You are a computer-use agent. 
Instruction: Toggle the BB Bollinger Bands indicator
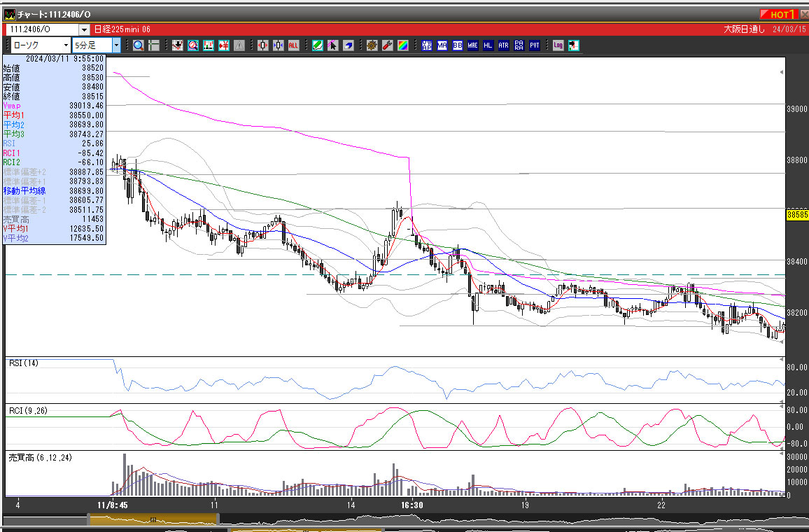pos(458,45)
